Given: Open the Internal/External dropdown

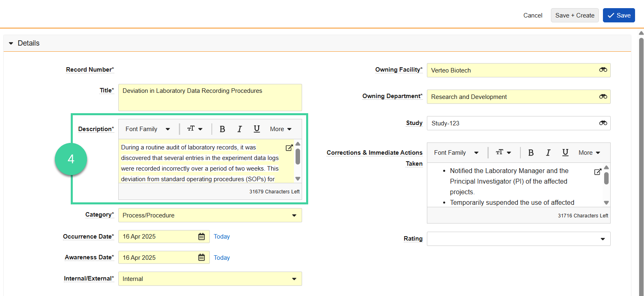Looking at the screenshot, I should tap(210, 279).
